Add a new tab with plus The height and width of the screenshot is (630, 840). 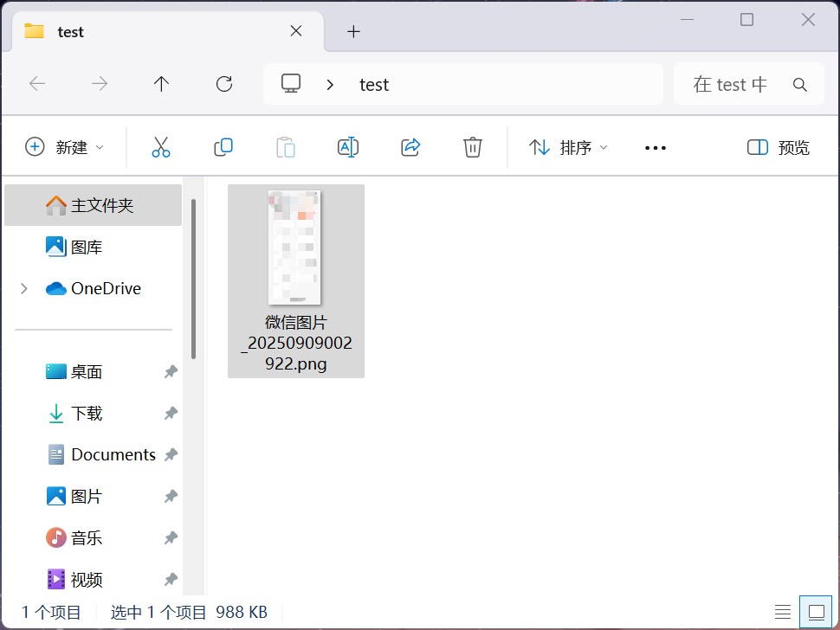353,31
